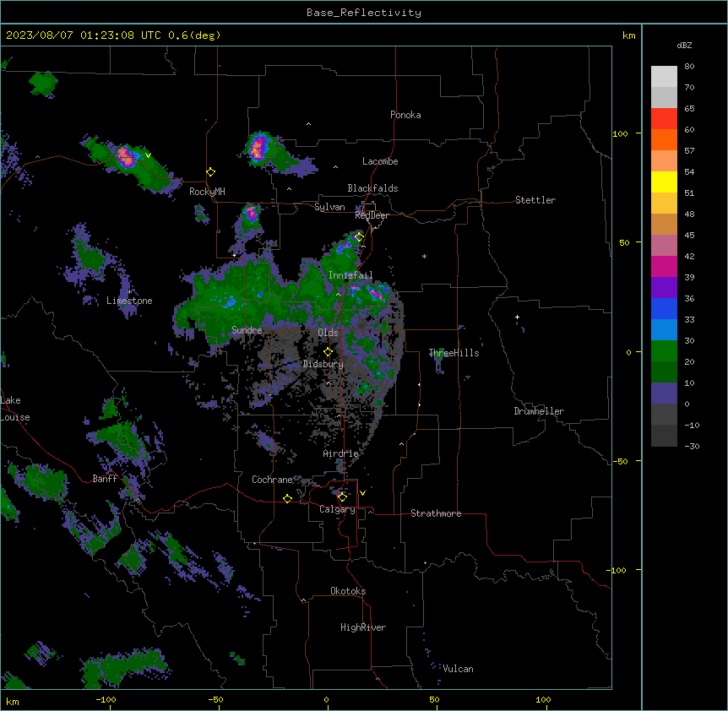Click the 65 value in the dBZ legend
The height and width of the screenshot is (711, 728).
pyautogui.click(x=689, y=109)
